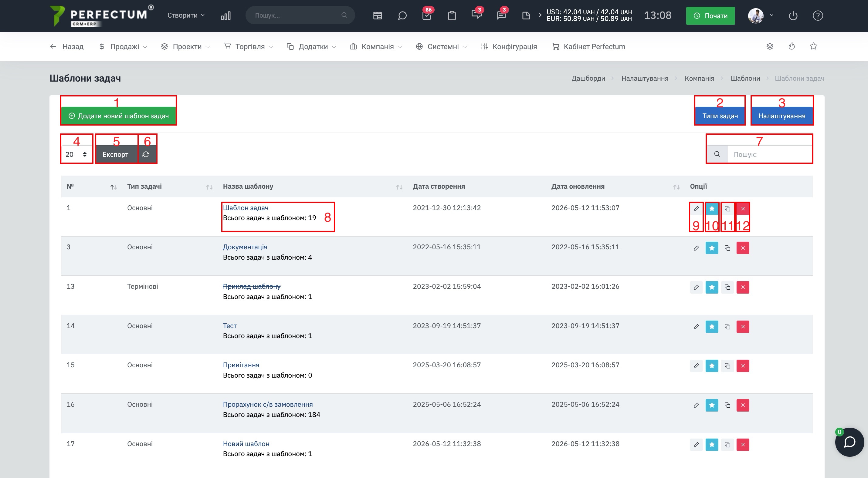Open the Компанія navigation menu
The image size is (868, 478).
(376, 46)
